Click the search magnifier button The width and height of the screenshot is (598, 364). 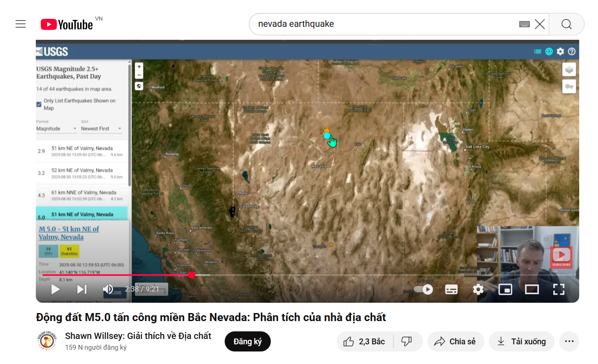566,24
